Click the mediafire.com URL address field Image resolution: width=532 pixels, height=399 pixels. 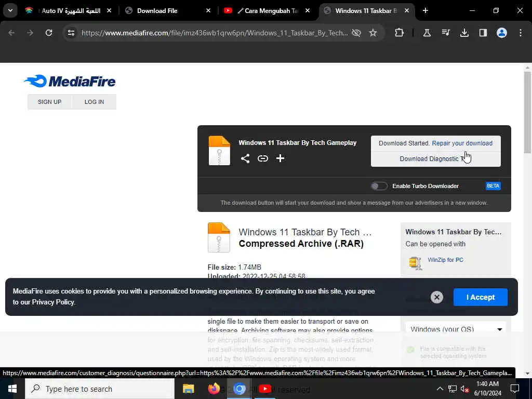[x=215, y=33]
